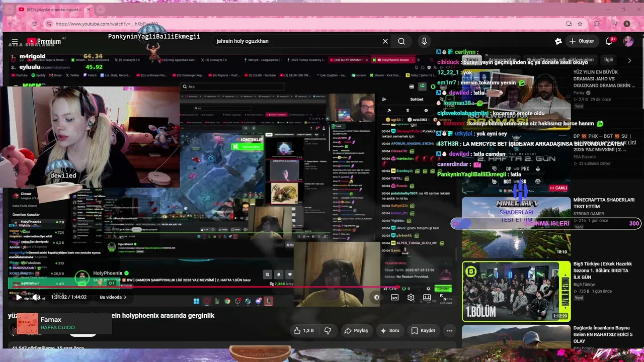
Task: Open YouTube notifications bell
Action: 609,41
